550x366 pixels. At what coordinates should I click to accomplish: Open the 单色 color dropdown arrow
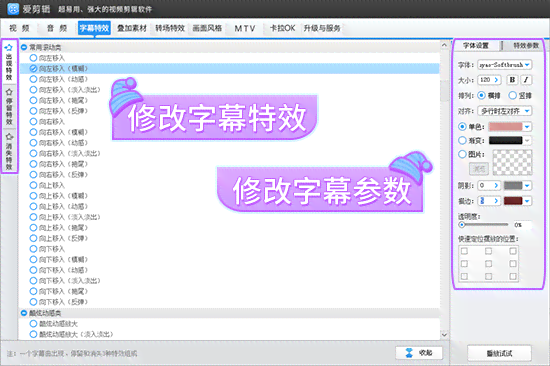tap(527, 126)
